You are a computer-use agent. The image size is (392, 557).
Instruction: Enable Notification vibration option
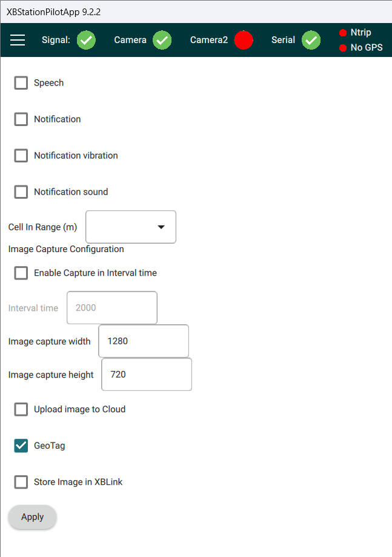(x=21, y=156)
